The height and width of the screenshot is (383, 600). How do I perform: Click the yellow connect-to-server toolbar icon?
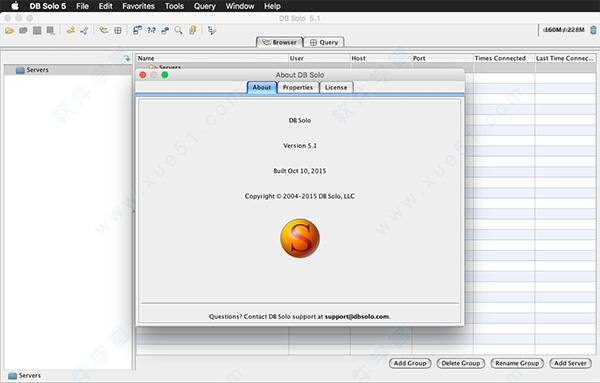[x=71, y=30]
